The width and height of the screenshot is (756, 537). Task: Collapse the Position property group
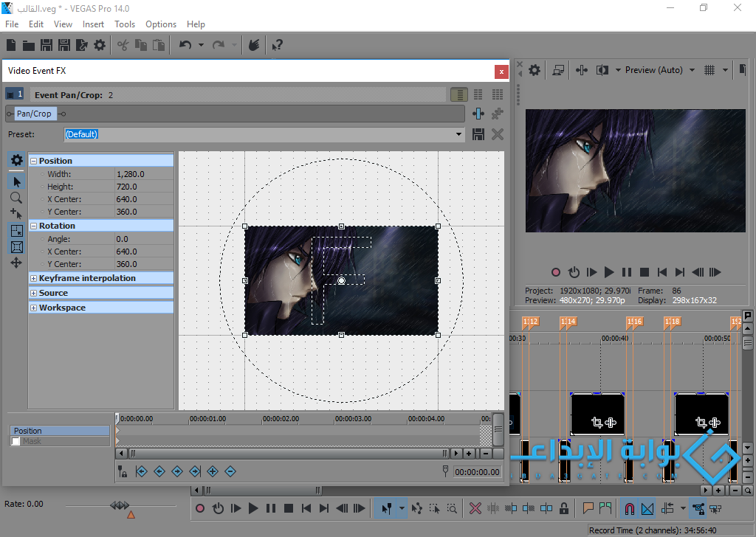(34, 161)
